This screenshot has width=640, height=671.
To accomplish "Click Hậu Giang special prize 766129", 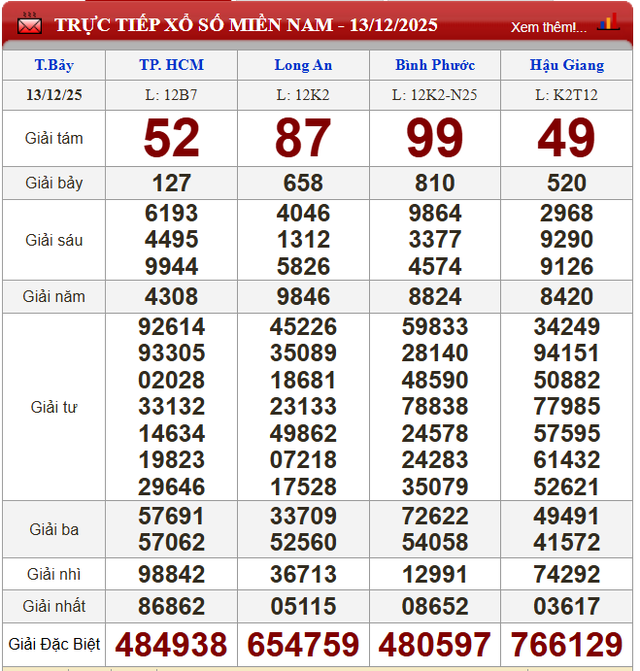I will [x=566, y=644].
